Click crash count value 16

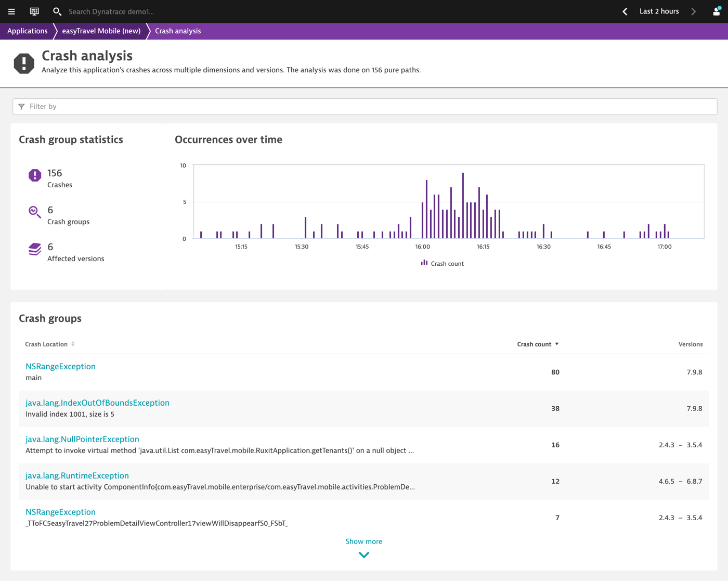pyautogui.click(x=555, y=445)
